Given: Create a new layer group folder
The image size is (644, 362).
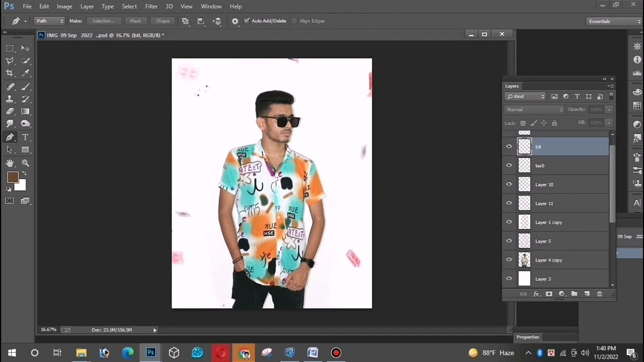Looking at the screenshot, I should [x=574, y=294].
